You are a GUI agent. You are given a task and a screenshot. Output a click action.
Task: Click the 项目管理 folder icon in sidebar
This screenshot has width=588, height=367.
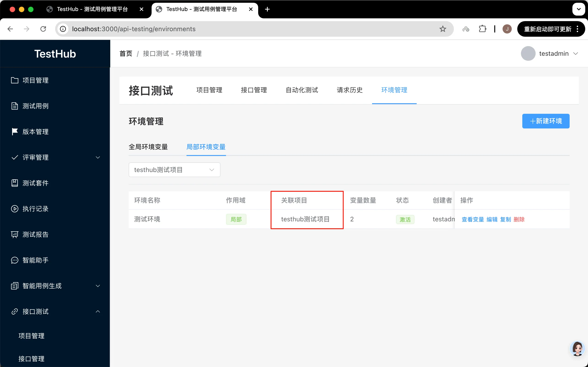[x=14, y=80]
